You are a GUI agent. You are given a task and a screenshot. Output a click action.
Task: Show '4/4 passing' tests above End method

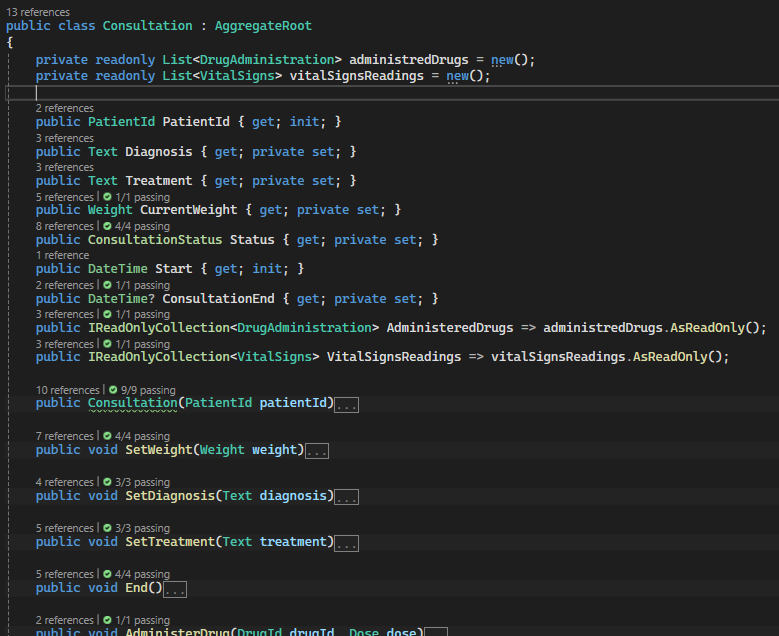(142, 574)
